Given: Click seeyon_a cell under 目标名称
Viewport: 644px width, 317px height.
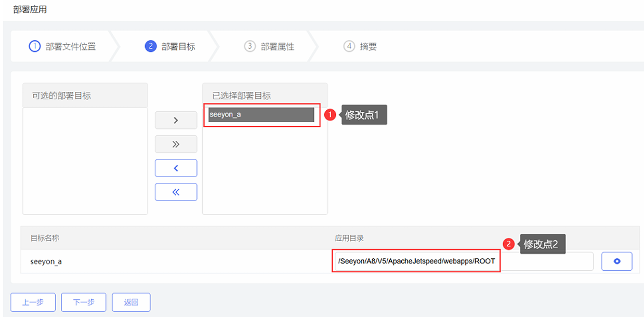Looking at the screenshot, I should pyautogui.click(x=46, y=261).
